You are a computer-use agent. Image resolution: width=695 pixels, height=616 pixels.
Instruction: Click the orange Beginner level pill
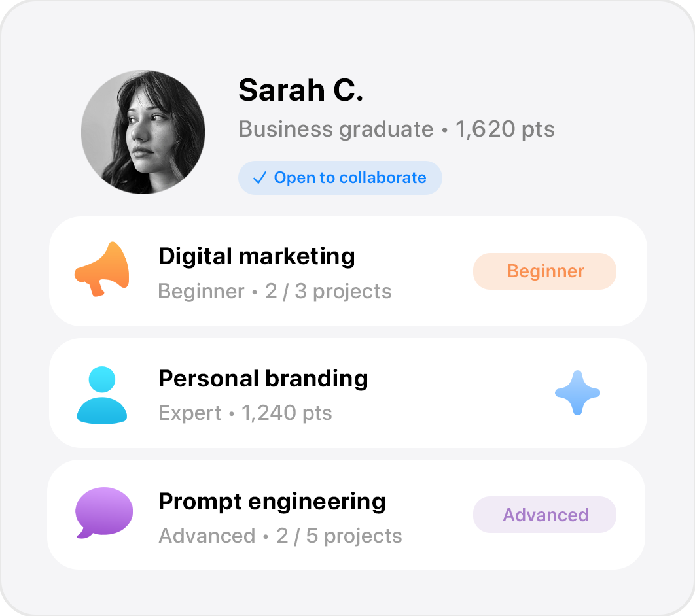[x=544, y=271]
